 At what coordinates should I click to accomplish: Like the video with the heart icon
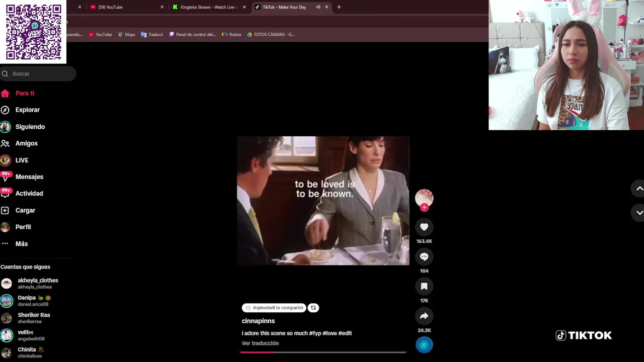(424, 227)
